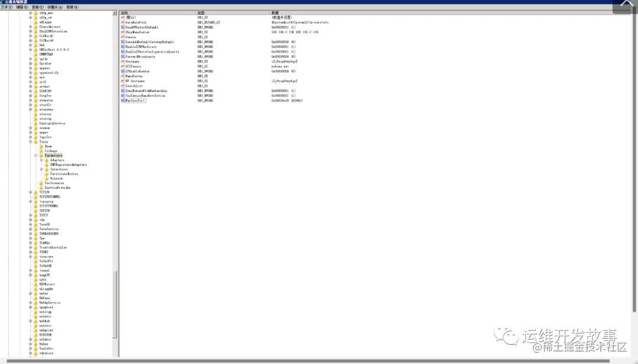Screen dimensions: 638x364
Task: Open the 编辑 (Edit) menu
Action: click(x=22, y=7)
